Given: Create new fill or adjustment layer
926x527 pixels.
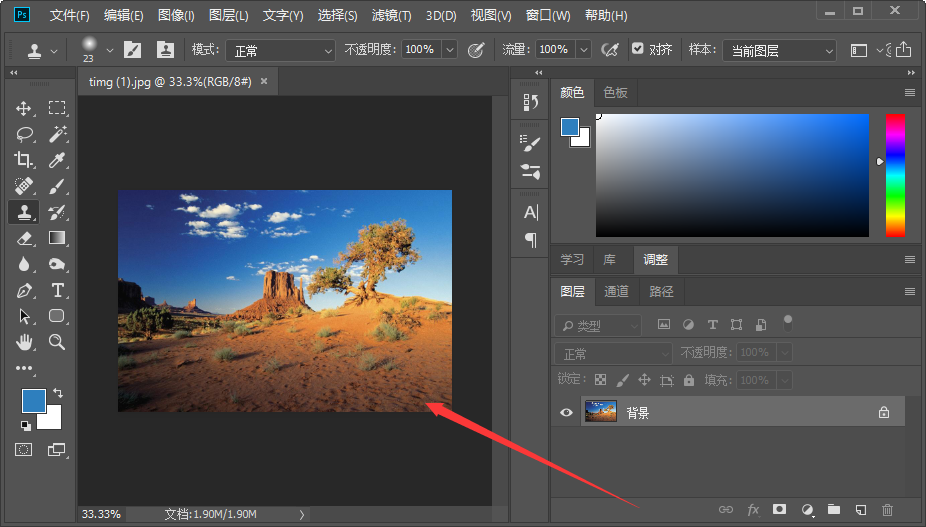Looking at the screenshot, I should coord(807,509).
